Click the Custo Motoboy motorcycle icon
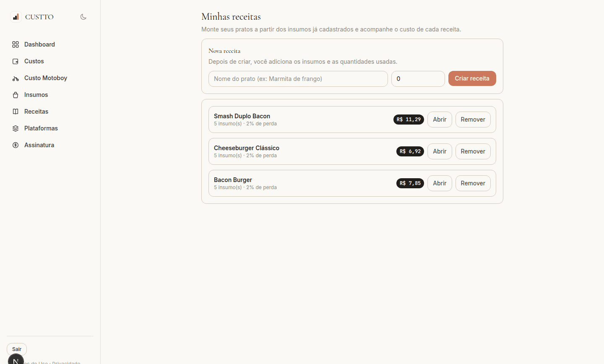 tap(16, 78)
